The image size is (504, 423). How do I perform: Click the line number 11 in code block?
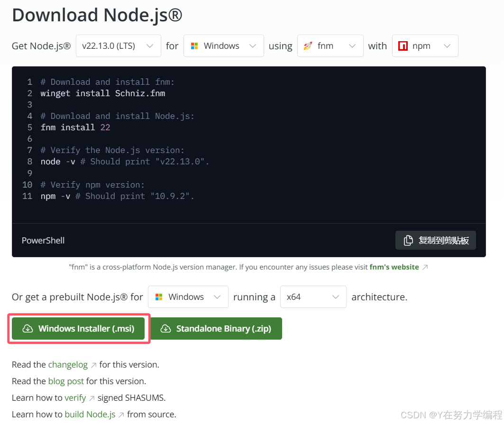[27, 196]
